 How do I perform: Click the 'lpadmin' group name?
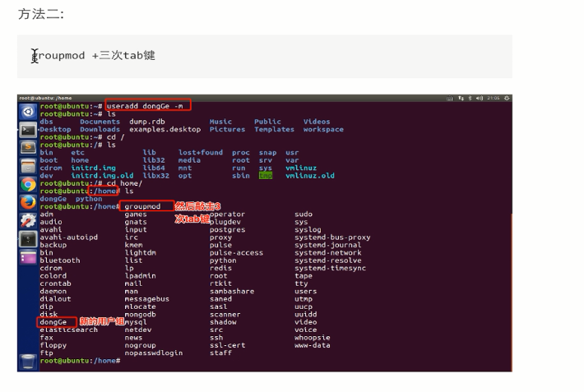[140, 276]
